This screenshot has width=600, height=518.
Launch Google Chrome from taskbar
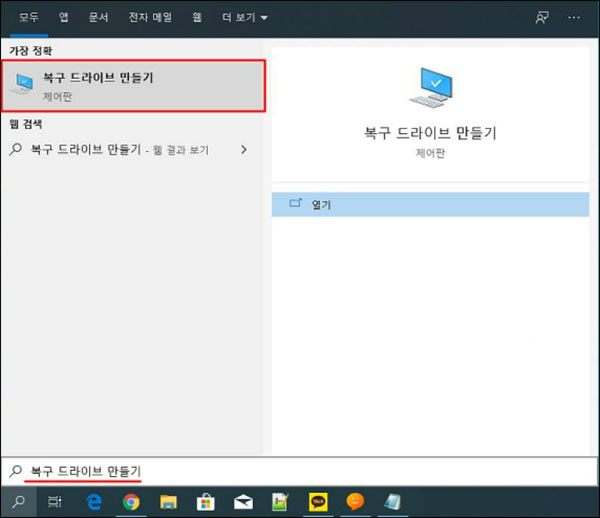tap(131, 502)
